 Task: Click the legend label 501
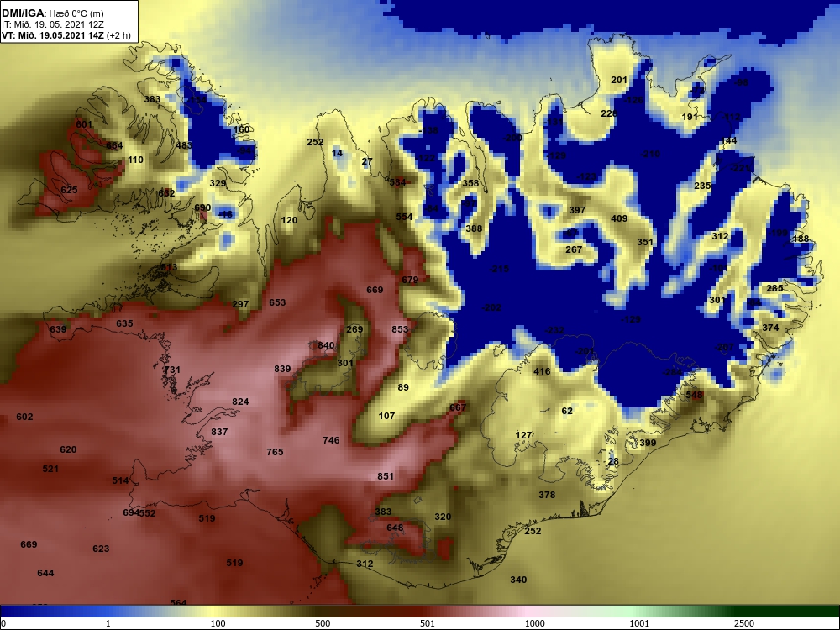427,623
